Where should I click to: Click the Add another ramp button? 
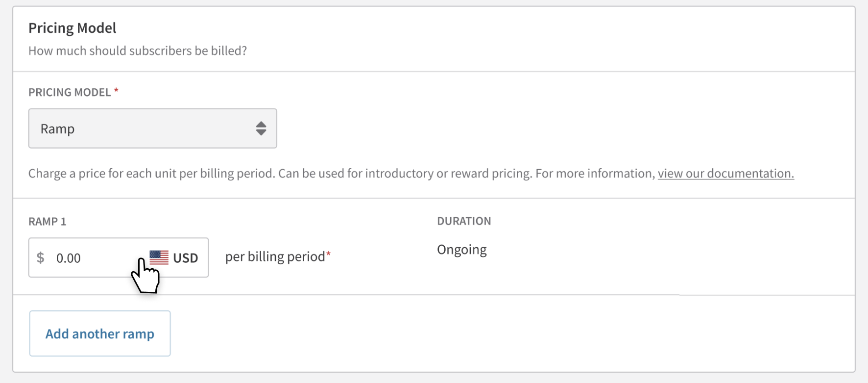[x=100, y=333]
